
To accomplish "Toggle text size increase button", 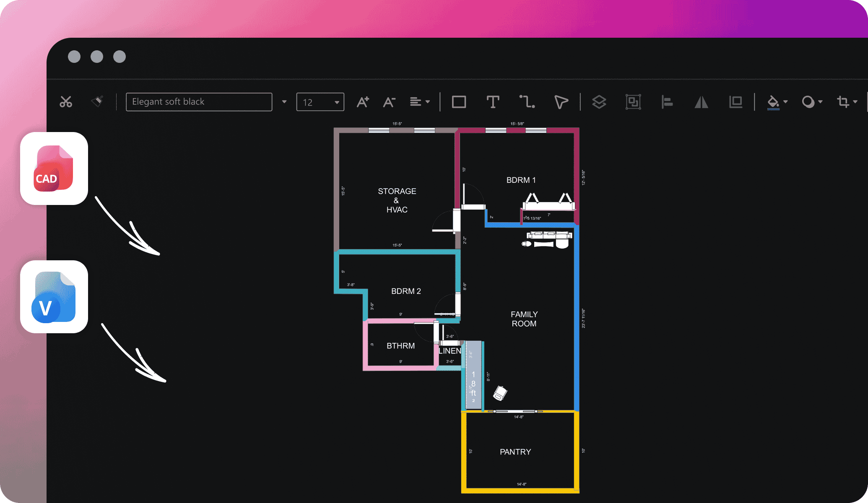I will point(362,101).
